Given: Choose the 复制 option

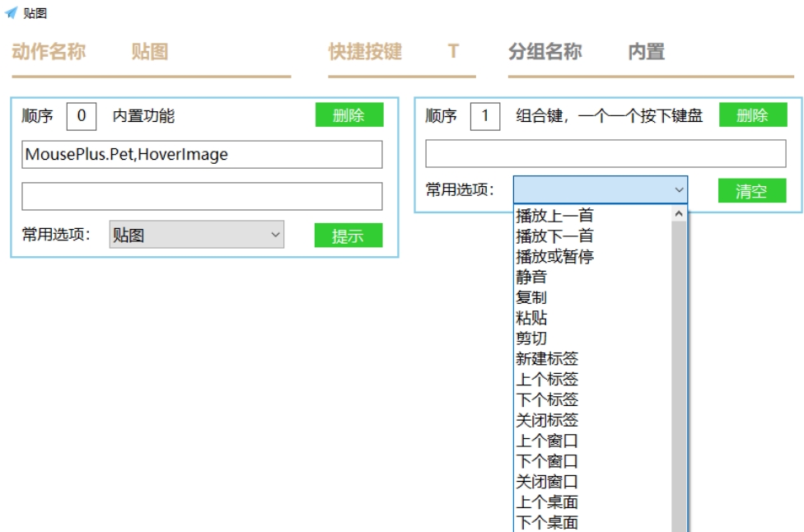Looking at the screenshot, I should click(x=531, y=297).
